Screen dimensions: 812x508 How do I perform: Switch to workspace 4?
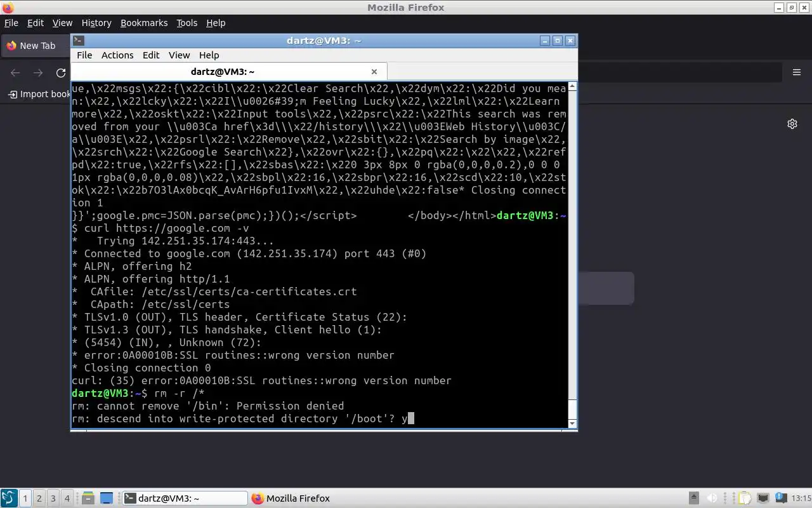point(67,498)
